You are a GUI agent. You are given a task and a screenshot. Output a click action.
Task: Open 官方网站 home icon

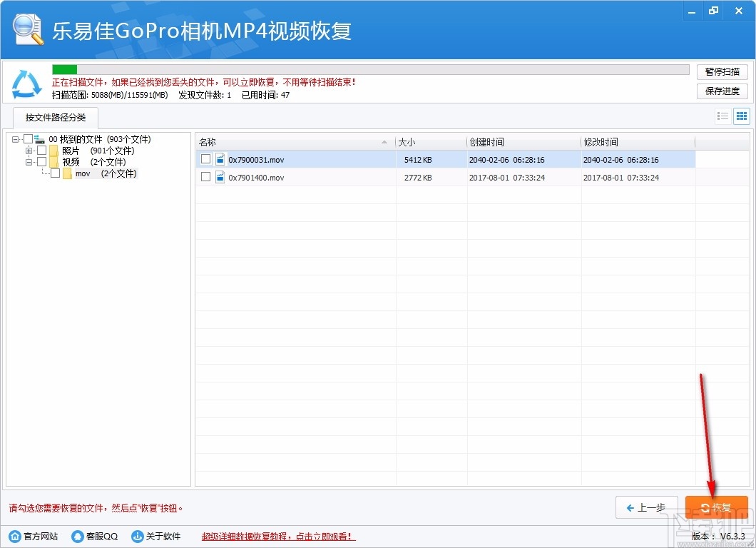15,536
